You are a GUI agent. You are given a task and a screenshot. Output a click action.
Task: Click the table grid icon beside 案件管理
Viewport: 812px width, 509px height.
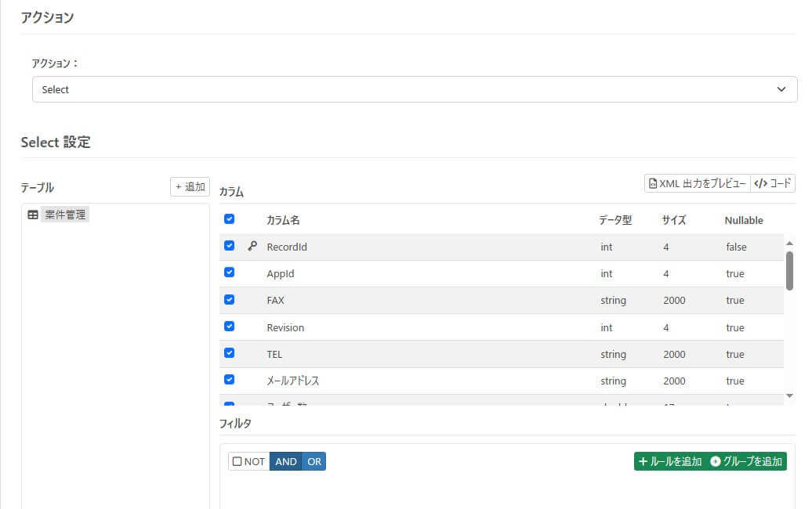[x=33, y=215]
